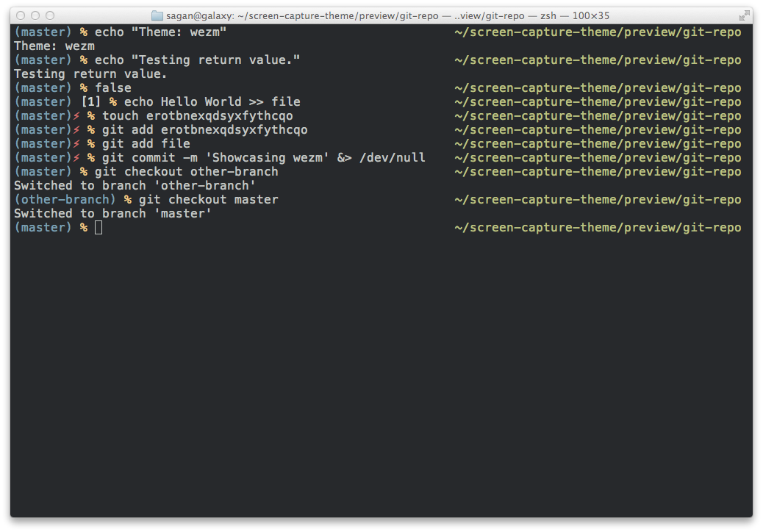Click the folder proxy icon in title bar
This screenshot has width=763, height=532.
157,15
